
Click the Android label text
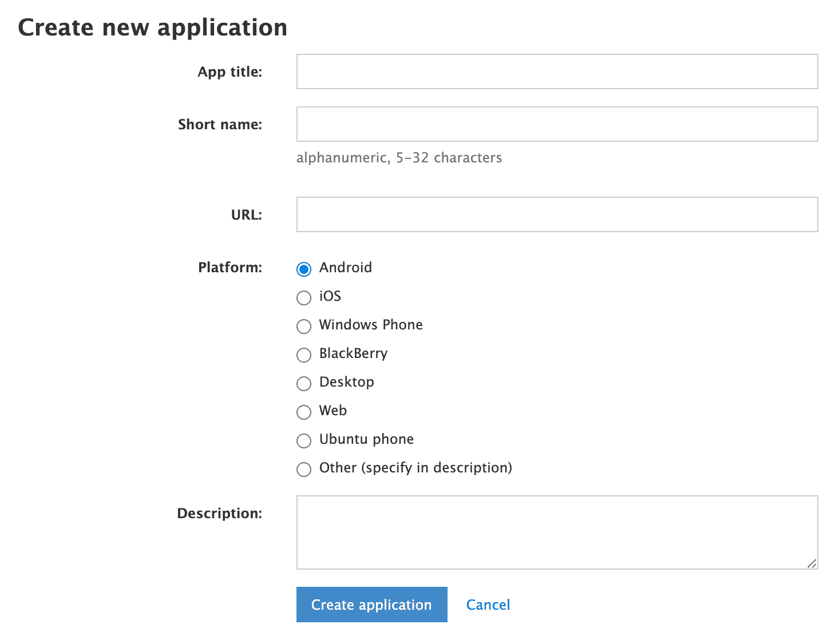(346, 267)
